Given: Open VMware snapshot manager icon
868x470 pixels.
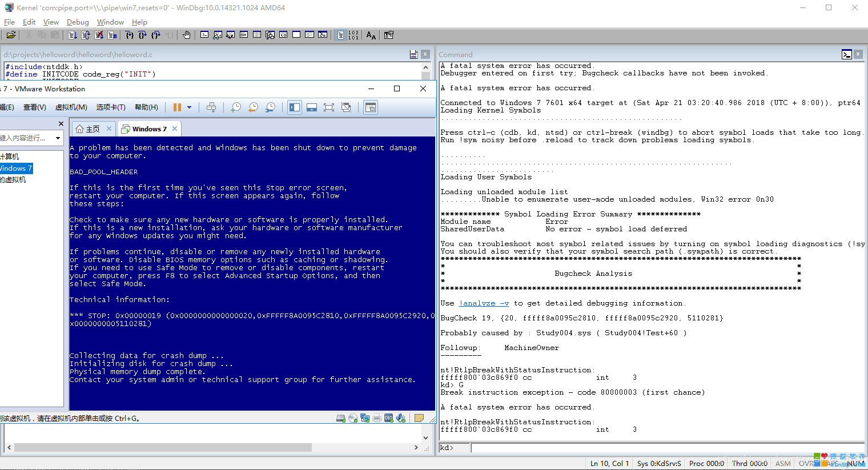Looking at the screenshot, I should 271,107.
